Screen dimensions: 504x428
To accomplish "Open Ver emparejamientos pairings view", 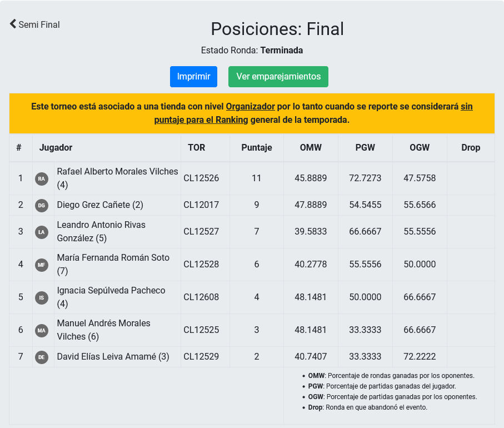I will pos(278,77).
